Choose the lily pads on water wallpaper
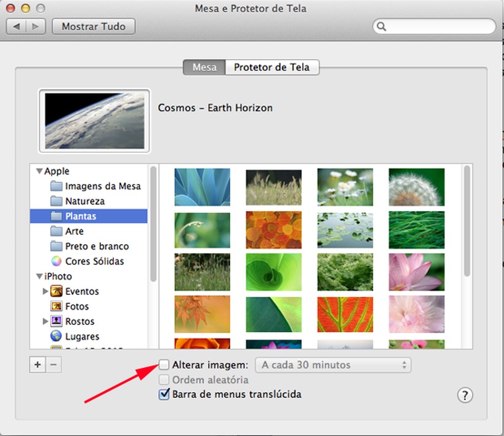This screenshot has width=504, height=436. tap(345, 230)
